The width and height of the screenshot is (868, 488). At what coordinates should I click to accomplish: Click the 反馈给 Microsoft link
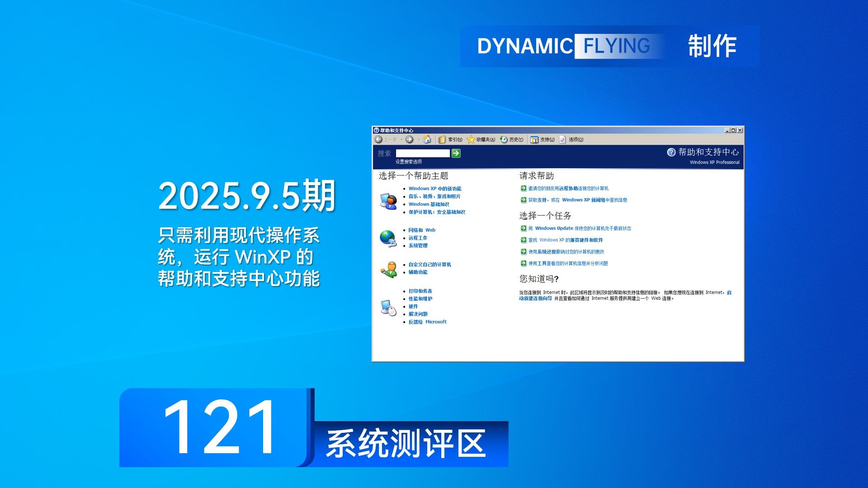427,322
